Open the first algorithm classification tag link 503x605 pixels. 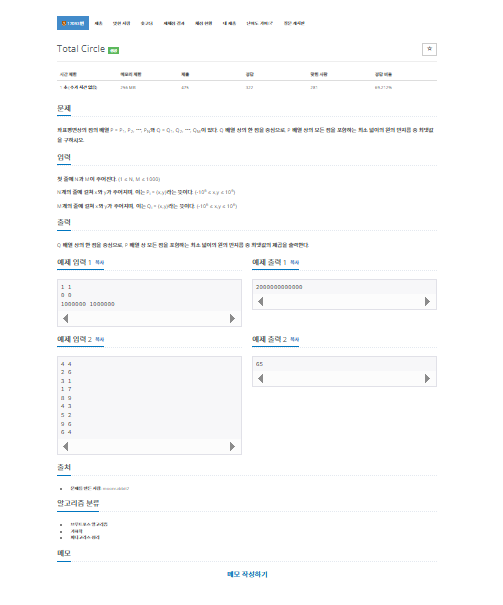(x=89, y=524)
